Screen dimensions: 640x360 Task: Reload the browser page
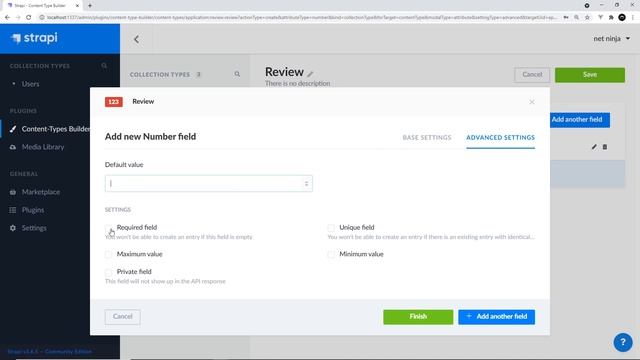[x=29, y=18]
